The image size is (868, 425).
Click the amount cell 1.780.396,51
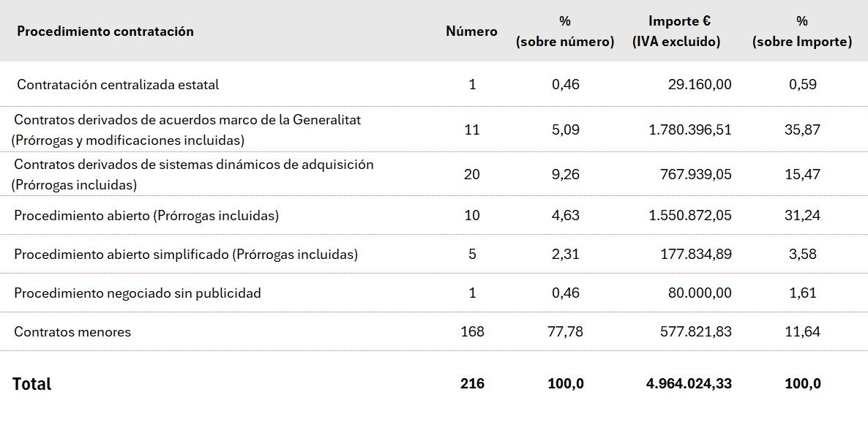coord(689,130)
